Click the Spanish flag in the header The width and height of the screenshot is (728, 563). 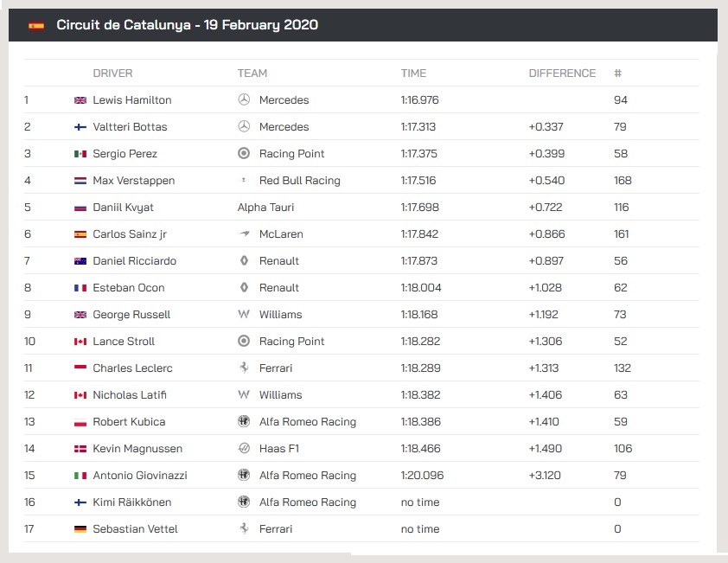(x=36, y=25)
